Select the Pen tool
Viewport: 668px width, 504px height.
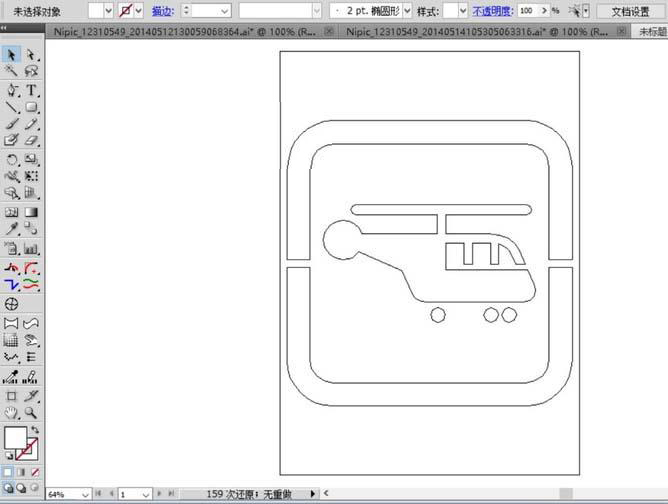tap(12, 90)
